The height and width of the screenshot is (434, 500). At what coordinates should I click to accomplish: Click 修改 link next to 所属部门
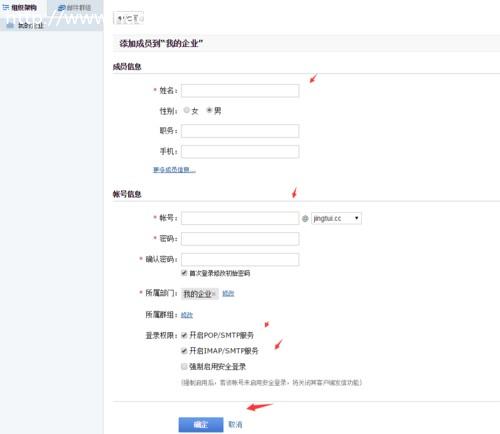[228, 293]
